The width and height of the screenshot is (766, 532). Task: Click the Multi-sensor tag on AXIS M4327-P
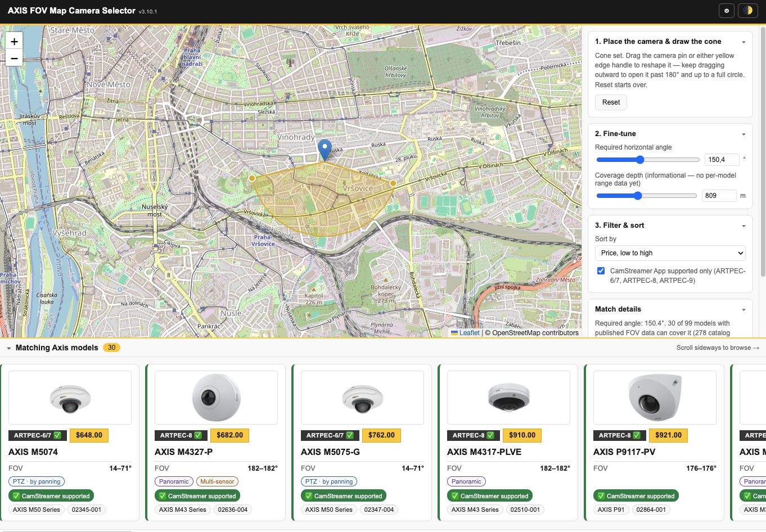tap(217, 481)
